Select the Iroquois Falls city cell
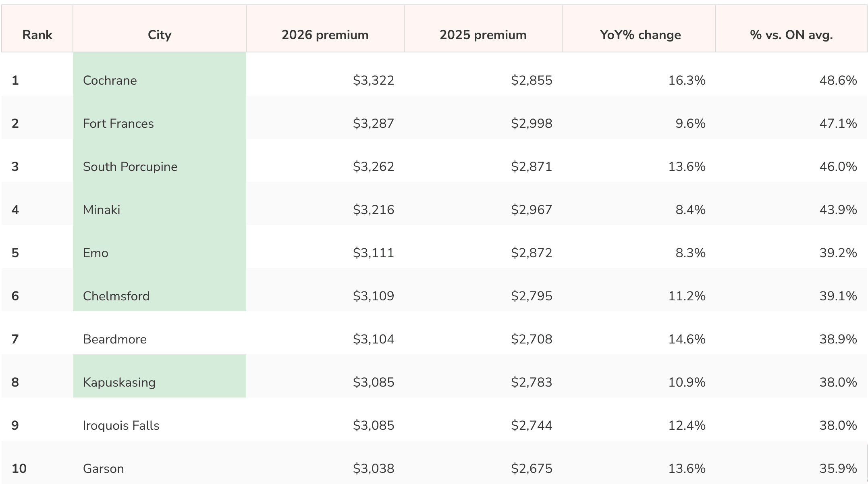 pos(160,419)
